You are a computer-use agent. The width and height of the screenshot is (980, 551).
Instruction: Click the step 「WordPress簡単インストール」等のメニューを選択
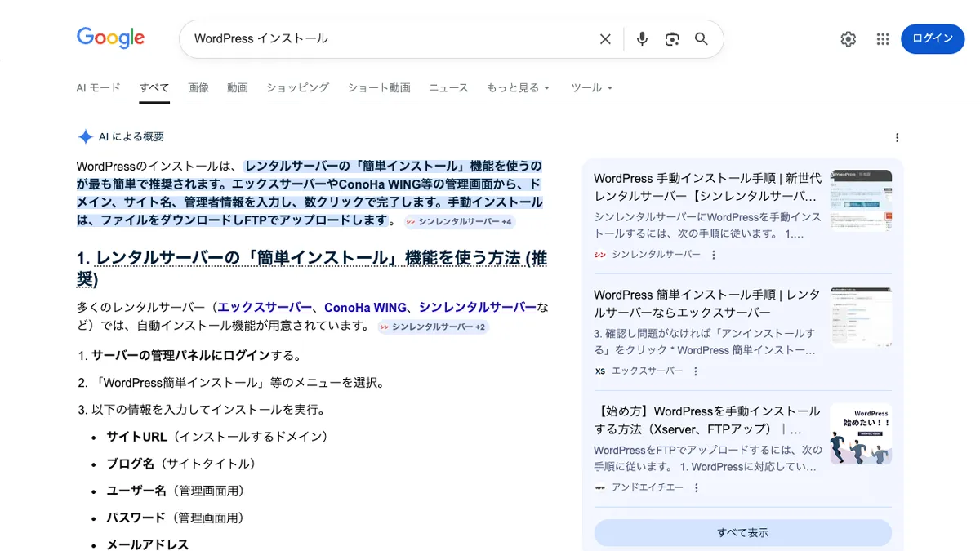pyautogui.click(x=241, y=382)
